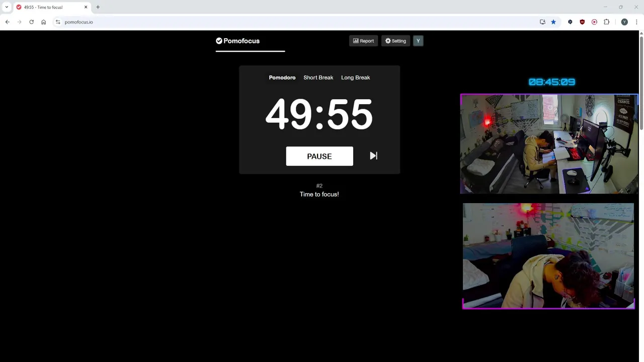Go forward in browser history
This screenshot has height=362, width=644.
tap(19, 22)
